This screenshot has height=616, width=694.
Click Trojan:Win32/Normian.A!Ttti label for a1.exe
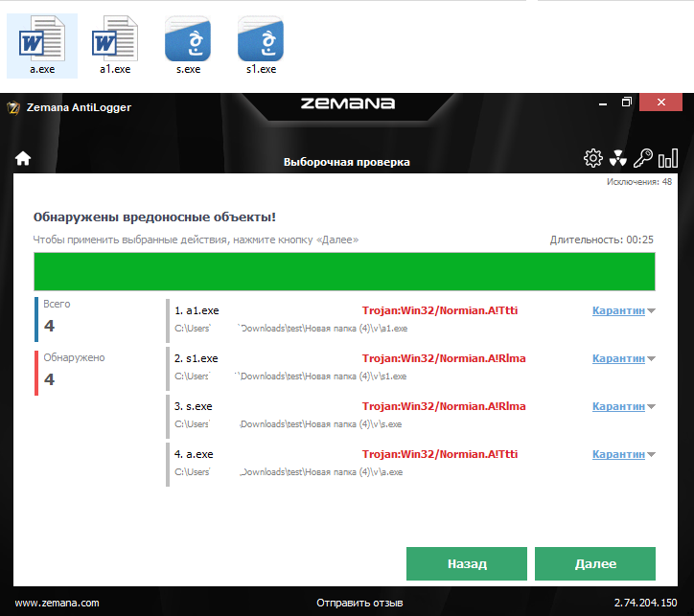pos(440,311)
